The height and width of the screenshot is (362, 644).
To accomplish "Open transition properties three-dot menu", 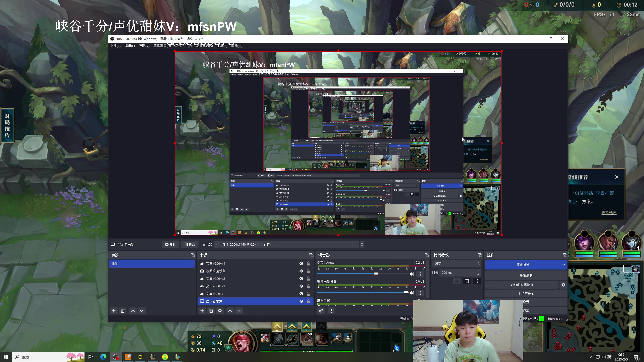I will pos(477,281).
